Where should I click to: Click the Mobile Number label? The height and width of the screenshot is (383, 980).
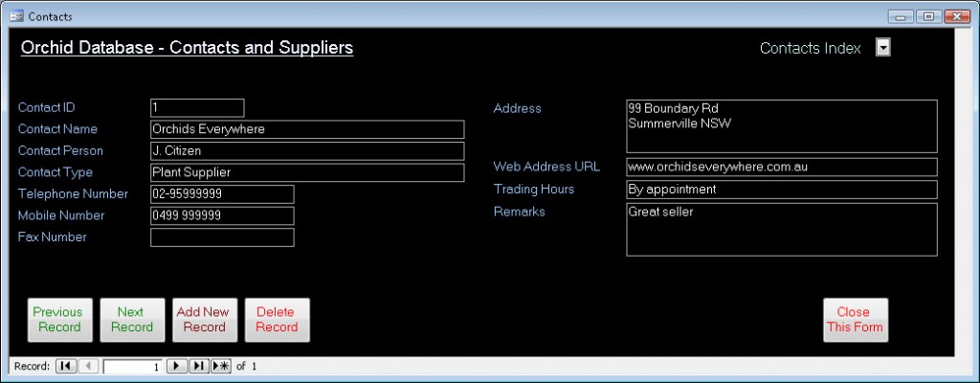pyautogui.click(x=61, y=215)
